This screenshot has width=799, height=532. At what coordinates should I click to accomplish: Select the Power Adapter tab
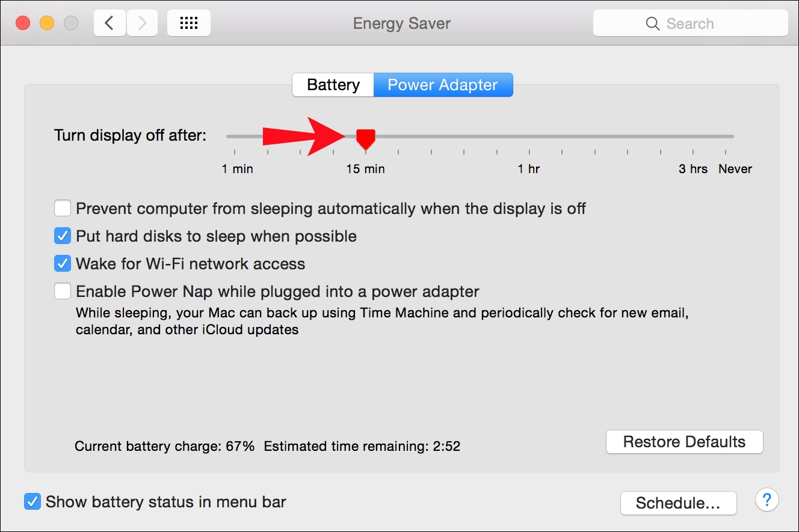(x=443, y=85)
